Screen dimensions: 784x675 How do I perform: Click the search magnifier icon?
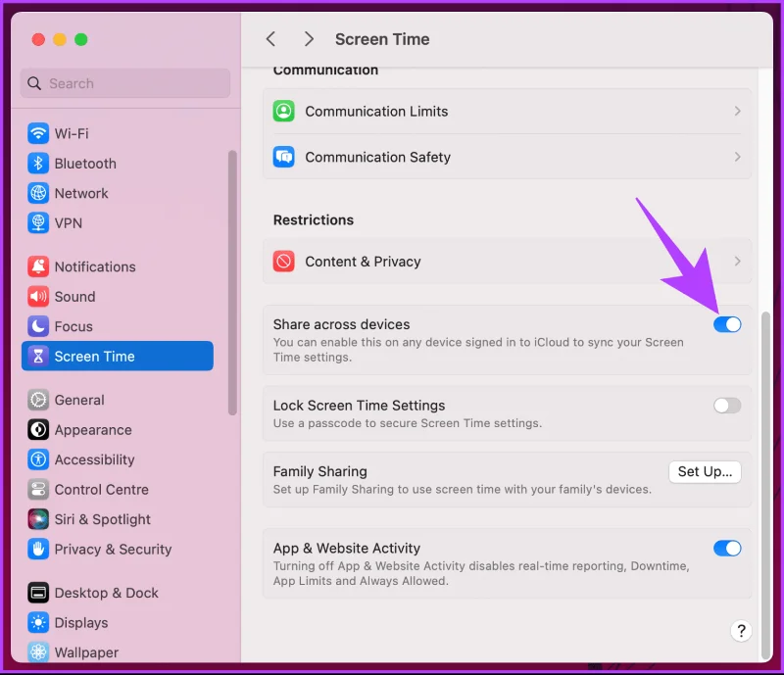(34, 83)
